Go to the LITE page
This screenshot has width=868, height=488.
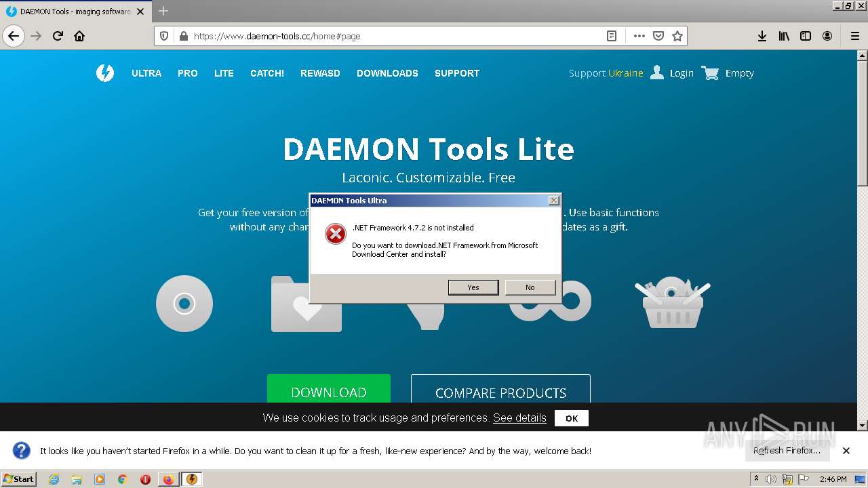tap(224, 73)
